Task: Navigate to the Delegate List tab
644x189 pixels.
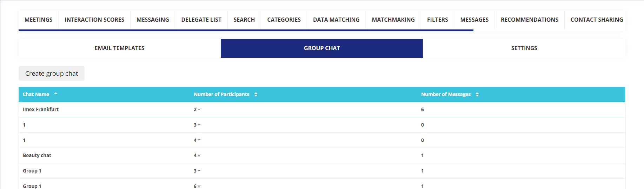Action: click(201, 20)
